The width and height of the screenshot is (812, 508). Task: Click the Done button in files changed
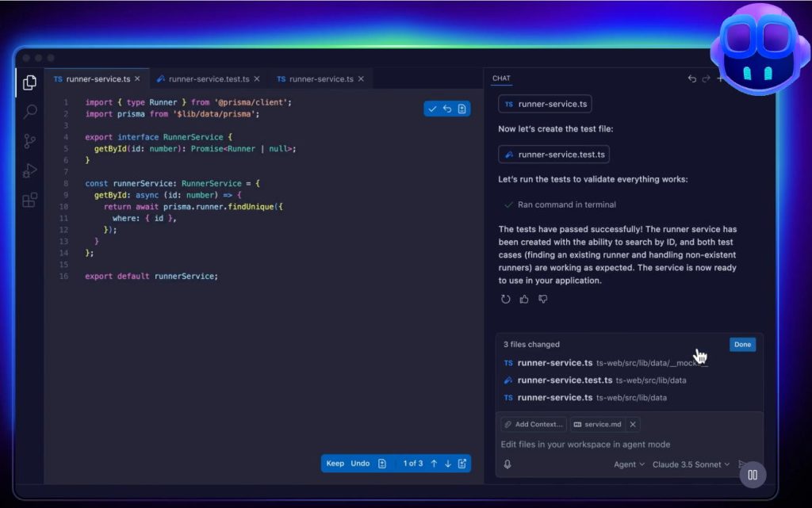point(742,345)
